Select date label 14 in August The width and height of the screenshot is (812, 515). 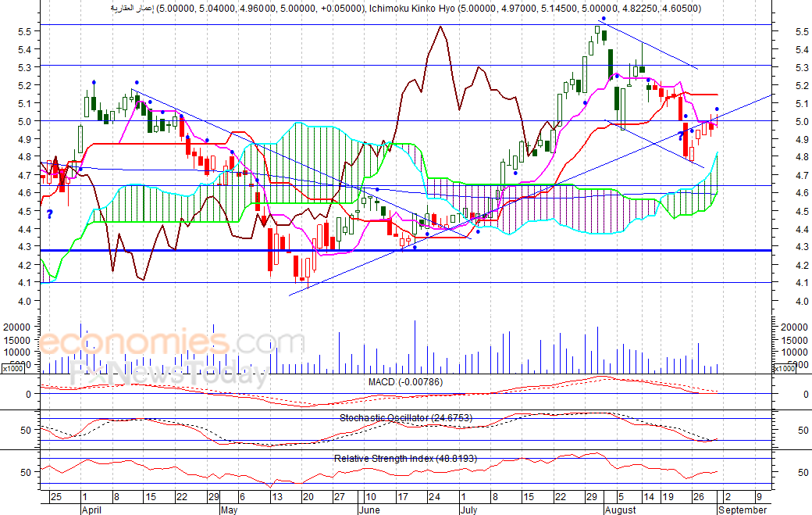pyautogui.click(x=648, y=497)
